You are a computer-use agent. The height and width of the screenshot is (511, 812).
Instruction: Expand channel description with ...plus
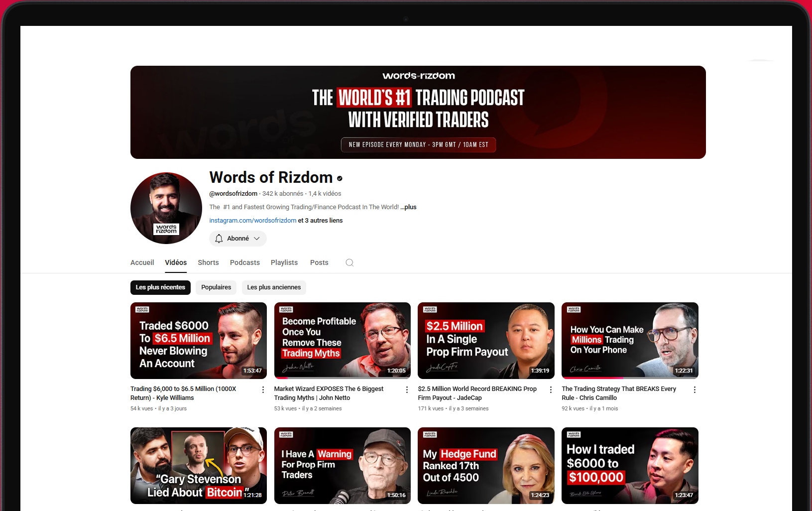coord(408,207)
